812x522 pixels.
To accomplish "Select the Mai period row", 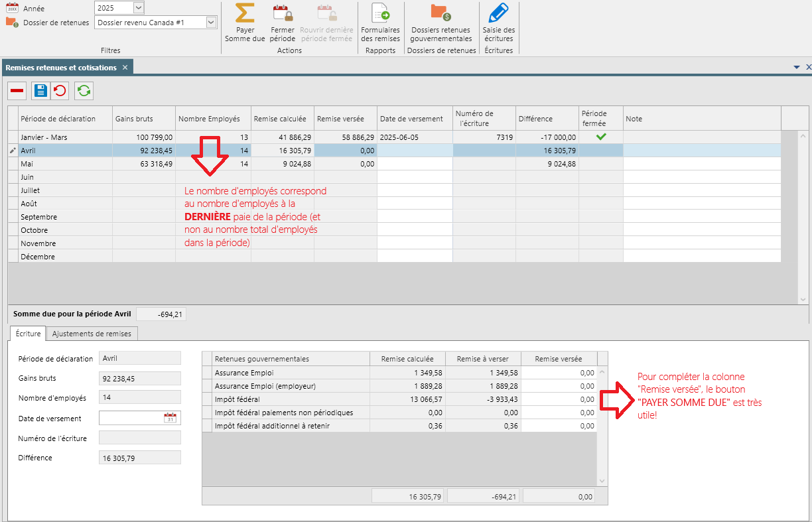I will (394, 163).
